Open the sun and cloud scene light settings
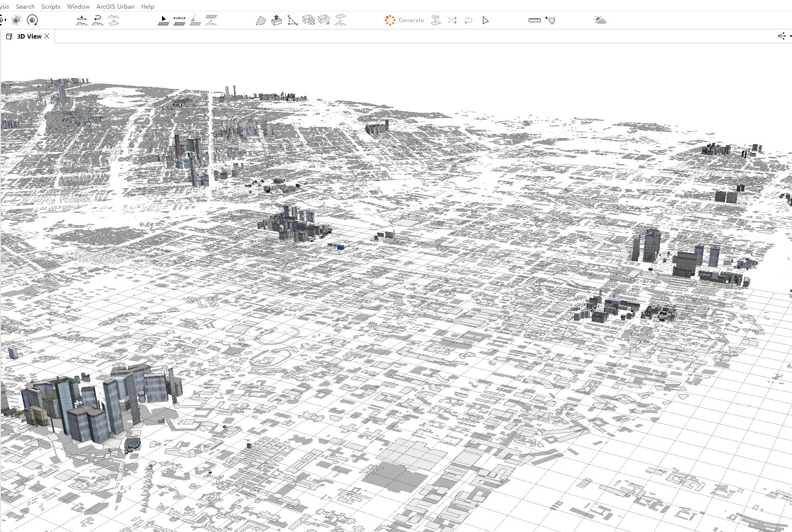 tap(600, 20)
